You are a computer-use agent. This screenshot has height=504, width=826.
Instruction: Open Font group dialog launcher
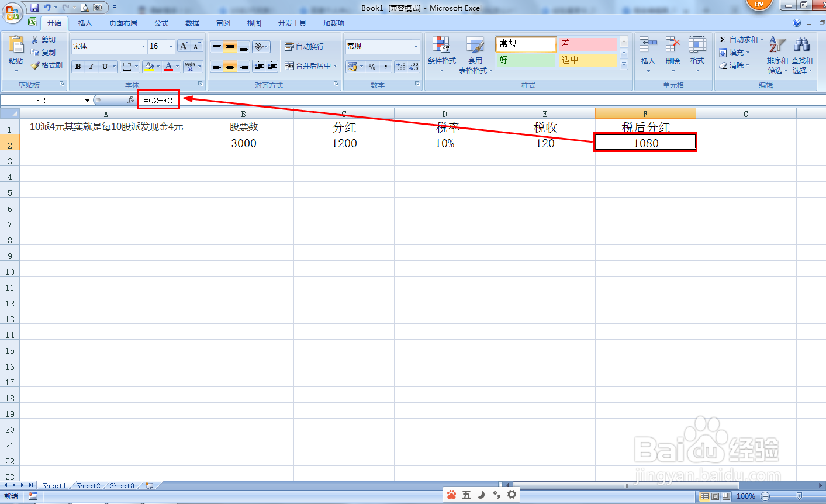coord(201,84)
